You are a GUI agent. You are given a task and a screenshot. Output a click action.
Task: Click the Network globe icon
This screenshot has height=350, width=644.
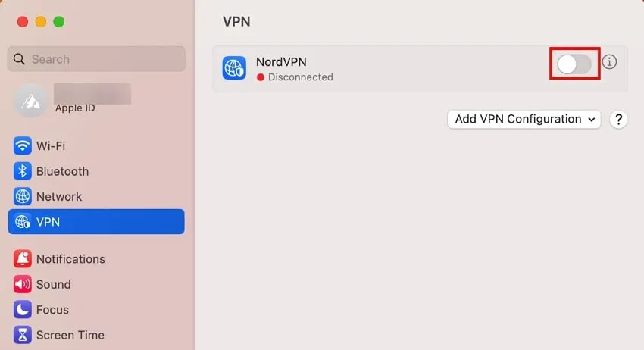click(22, 196)
